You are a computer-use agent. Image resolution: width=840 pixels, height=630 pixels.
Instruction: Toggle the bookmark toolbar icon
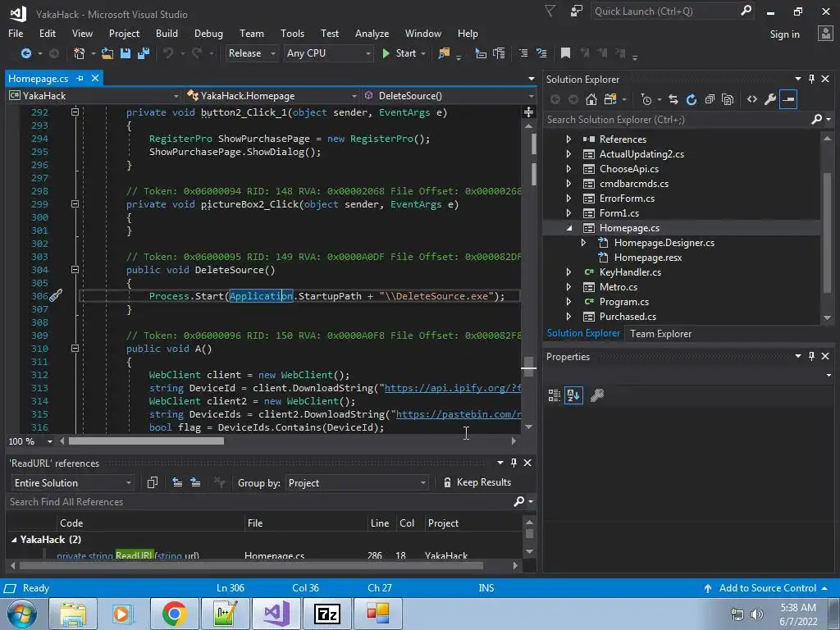point(565,53)
